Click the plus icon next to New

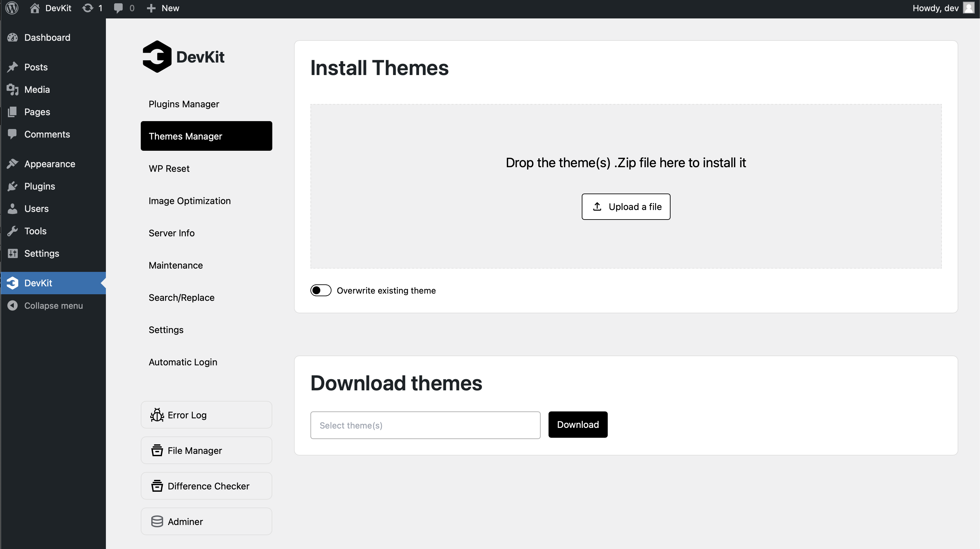click(x=151, y=8)
